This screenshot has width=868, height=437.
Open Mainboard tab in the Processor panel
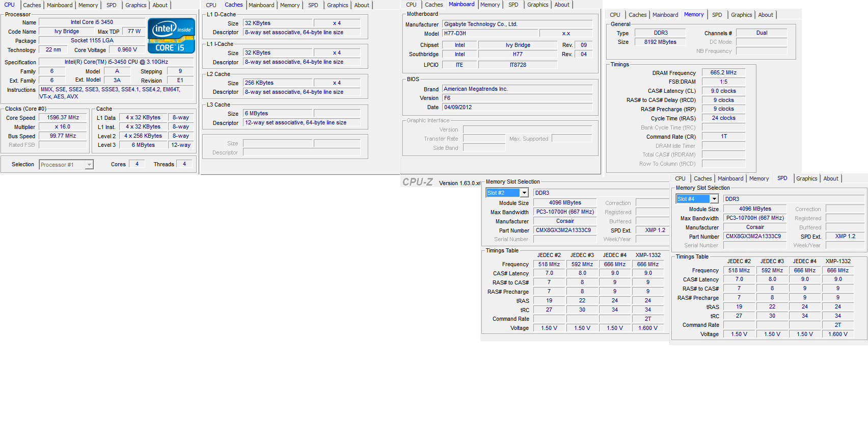pos(60,5)
